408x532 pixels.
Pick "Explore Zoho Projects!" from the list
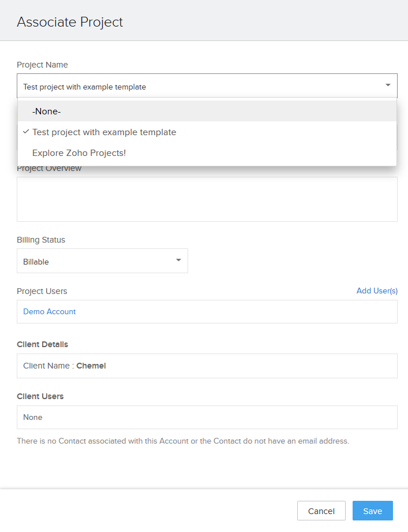click(x=79, y=153)
